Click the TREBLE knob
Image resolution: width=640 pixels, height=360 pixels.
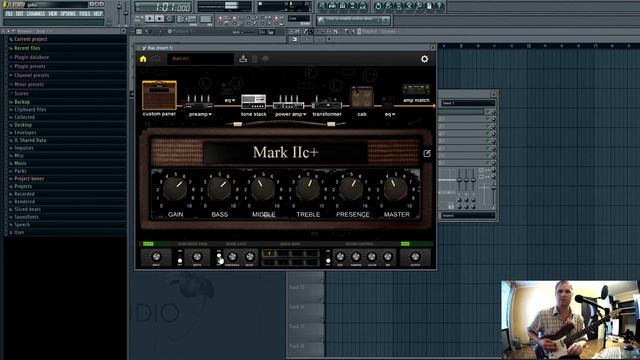pos(308,189)
